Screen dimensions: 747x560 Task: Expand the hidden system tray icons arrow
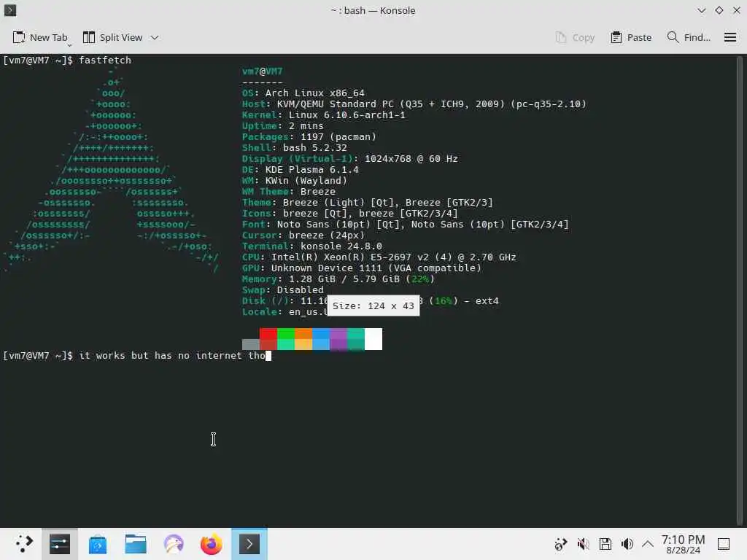point(648,544)
